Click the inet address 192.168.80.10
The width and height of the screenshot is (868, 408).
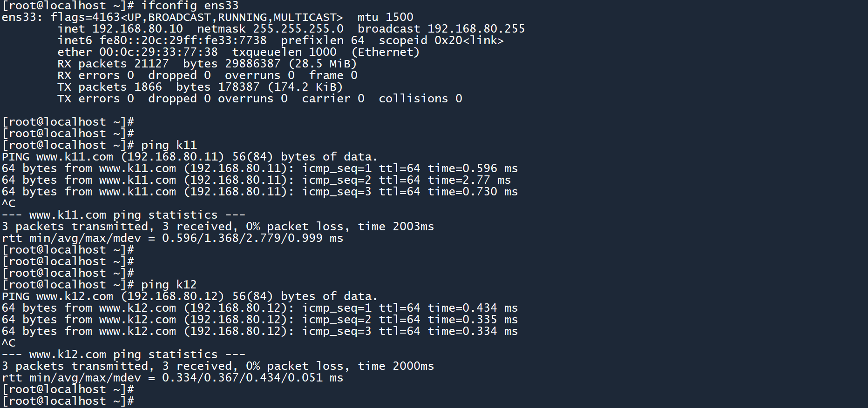point(137,29)
